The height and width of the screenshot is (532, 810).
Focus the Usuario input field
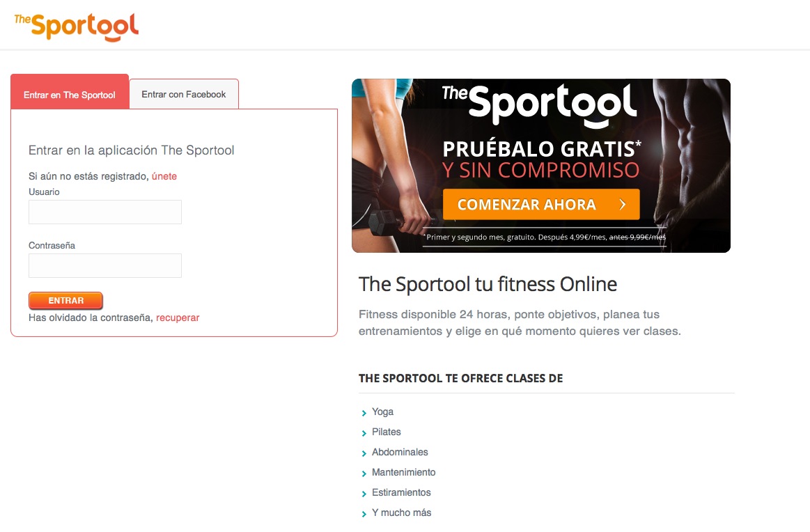(x=105, y=212)
